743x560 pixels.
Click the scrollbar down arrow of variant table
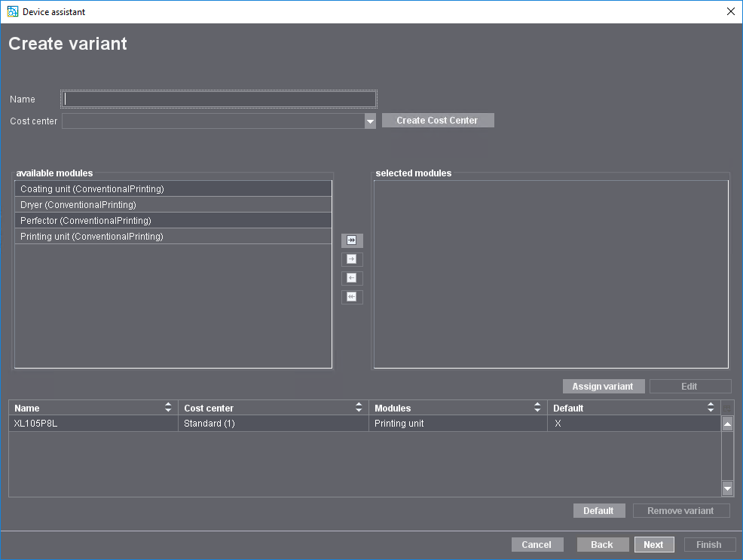(726, 488)
